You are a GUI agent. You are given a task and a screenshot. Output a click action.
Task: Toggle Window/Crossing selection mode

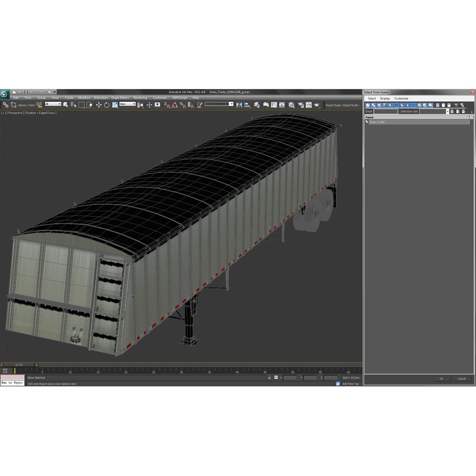89,105
